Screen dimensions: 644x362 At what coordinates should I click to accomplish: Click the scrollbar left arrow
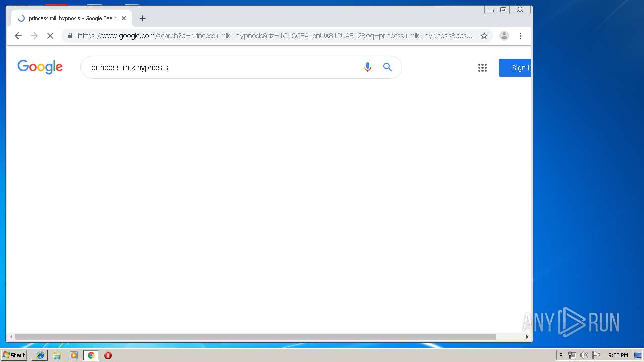[x=11, y=337]
